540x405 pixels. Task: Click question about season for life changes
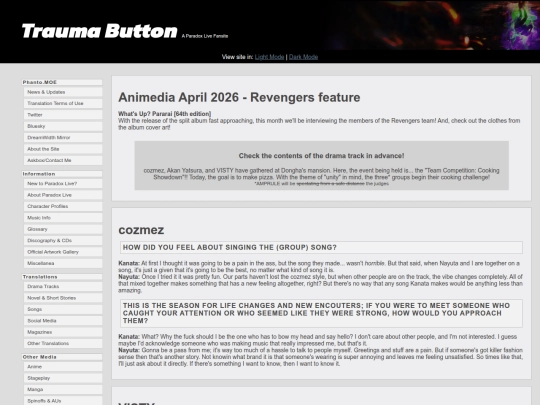click(321, 313)
